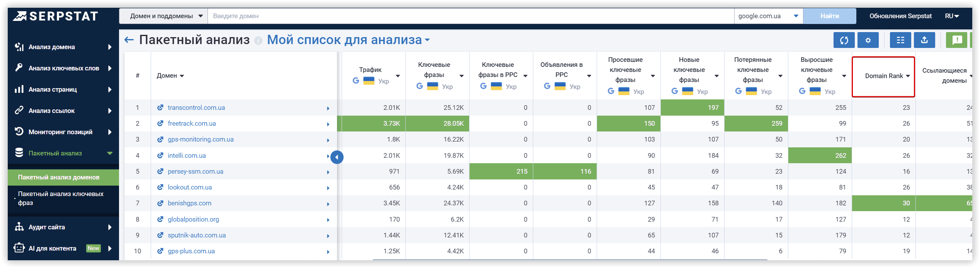Image resolution: width=980 pixels, height=268 pixels.
Task: Expand row menu arrow for transcontrol.com.ua
Action: pos(328,108)
